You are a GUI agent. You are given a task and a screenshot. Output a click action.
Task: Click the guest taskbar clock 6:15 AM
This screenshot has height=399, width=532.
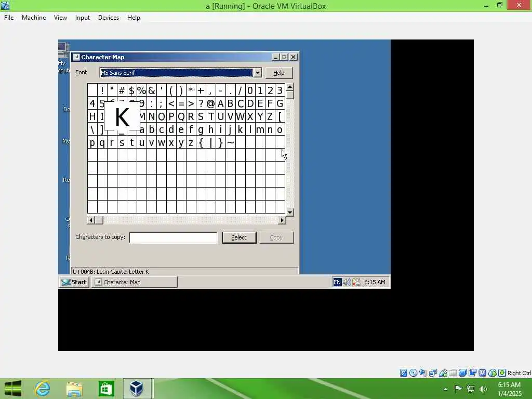375,282
